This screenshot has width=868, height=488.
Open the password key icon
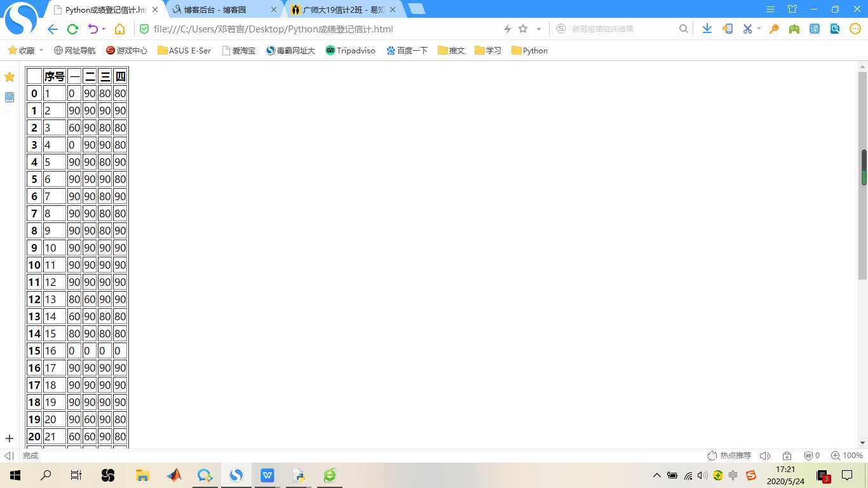click(774, 29)
